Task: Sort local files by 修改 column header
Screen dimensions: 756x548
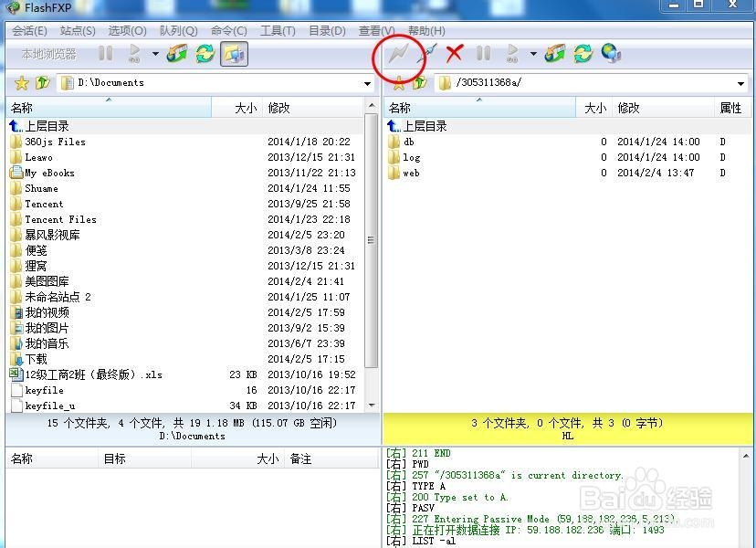Action: [x=313, y=108]
